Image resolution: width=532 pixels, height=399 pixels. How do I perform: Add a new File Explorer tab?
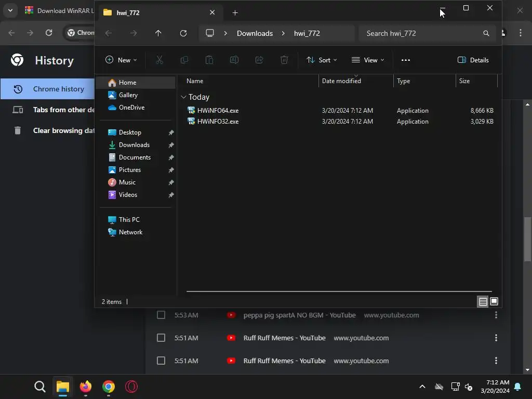(x=235, y=13)
